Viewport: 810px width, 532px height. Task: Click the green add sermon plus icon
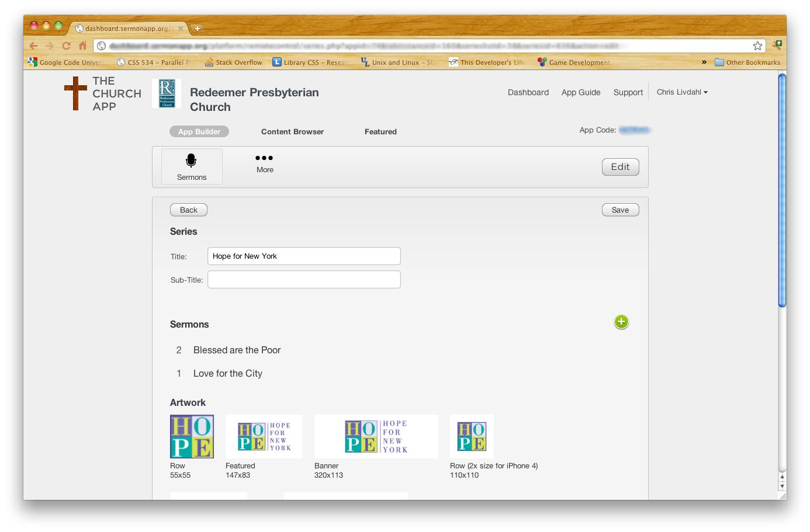621,322
